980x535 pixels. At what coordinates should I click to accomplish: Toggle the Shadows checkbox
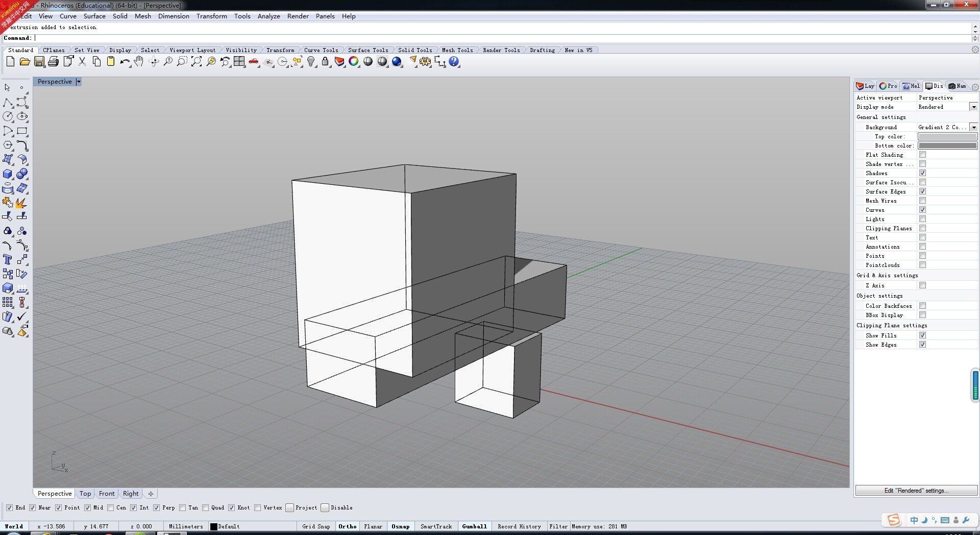922,173
